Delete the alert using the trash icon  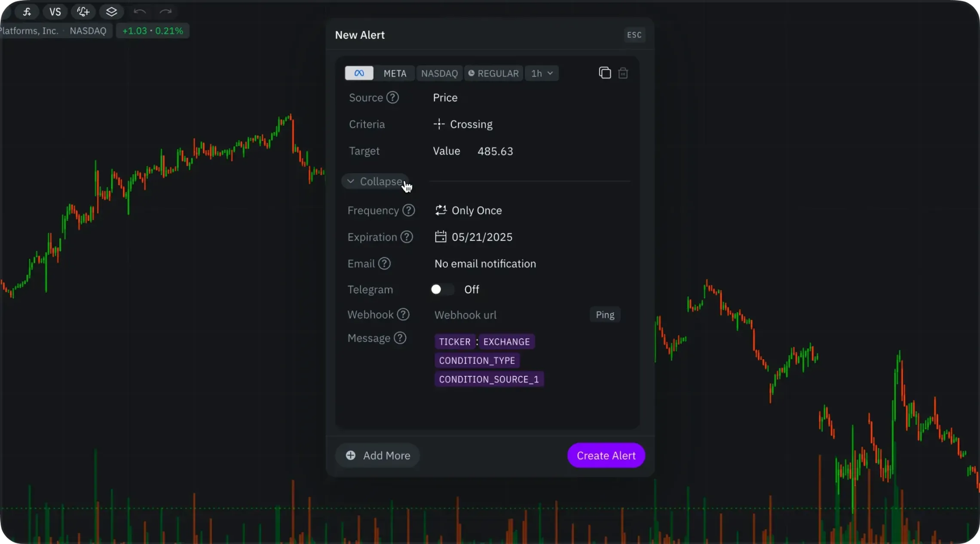(623, 73)
